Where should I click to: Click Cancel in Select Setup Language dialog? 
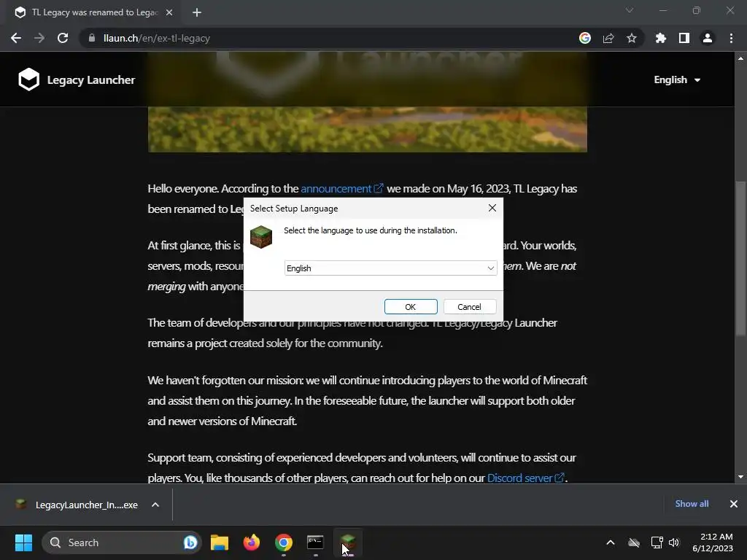point(470,307)
